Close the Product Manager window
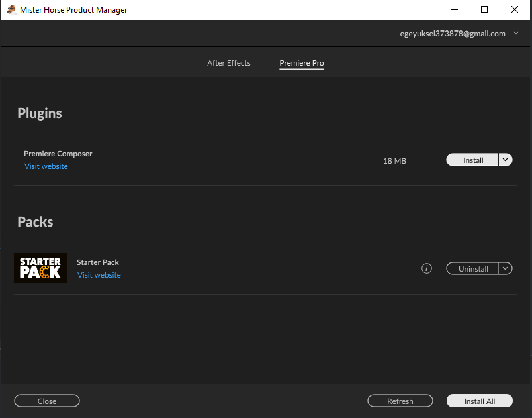Screen dimensions: 532x418 point(46,401)
